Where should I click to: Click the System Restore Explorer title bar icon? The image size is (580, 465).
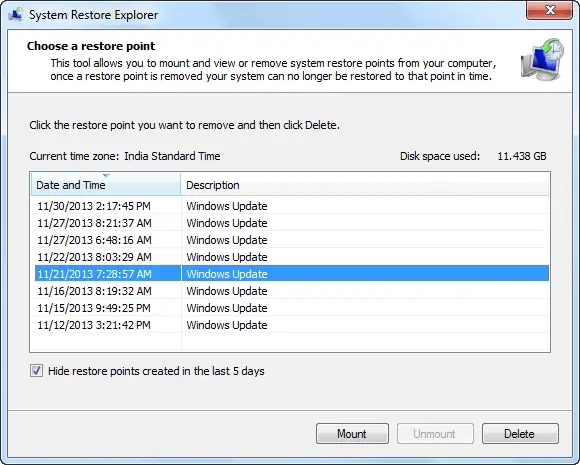click(x=16, y=15)
